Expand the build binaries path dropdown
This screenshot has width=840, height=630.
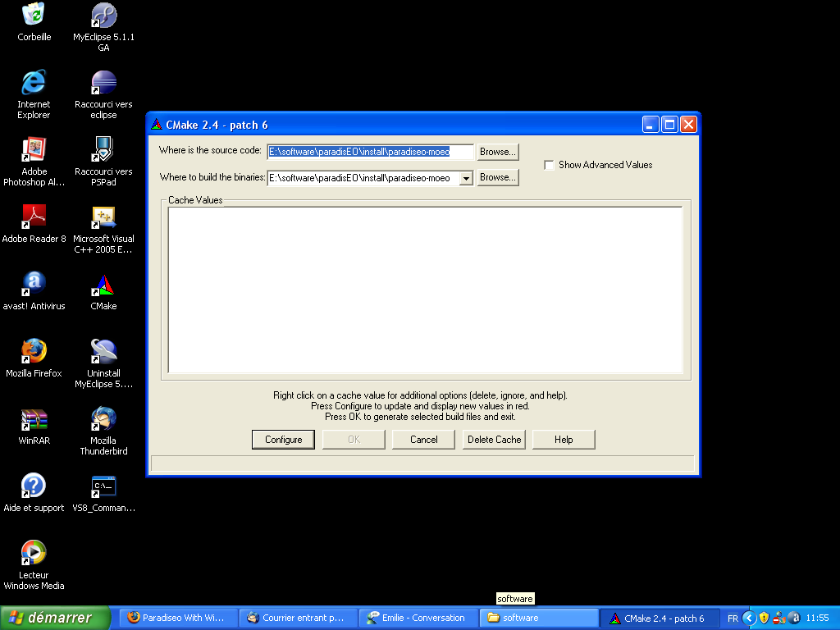pyautogui.click(x=466, y=178)
